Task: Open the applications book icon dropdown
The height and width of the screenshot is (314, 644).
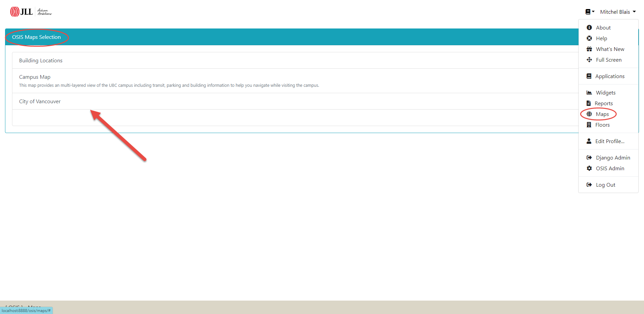Action: 590,12
